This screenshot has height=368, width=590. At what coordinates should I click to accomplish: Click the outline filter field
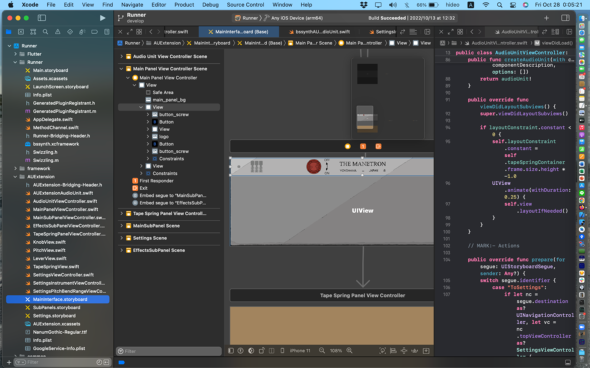(169, 351)
